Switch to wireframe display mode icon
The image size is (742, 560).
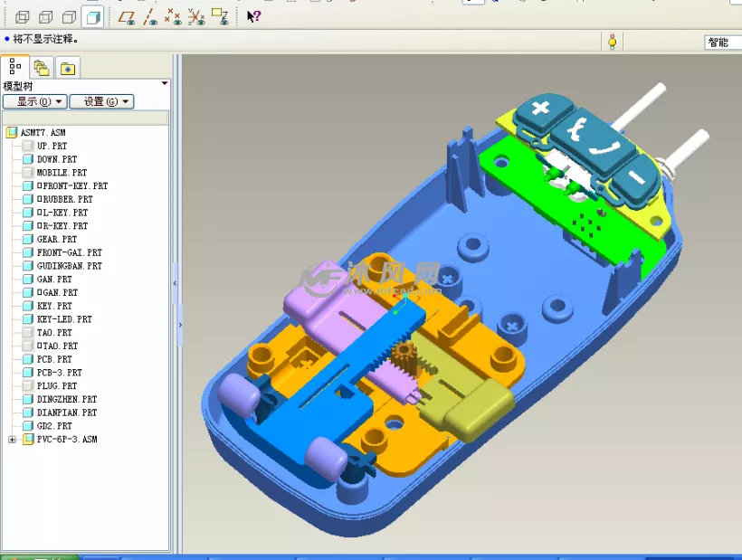tap(23, 17)
